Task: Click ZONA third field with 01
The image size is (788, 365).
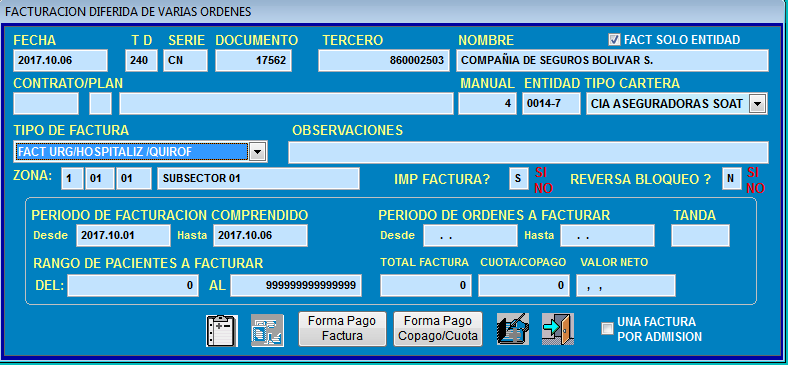Action: 134,178
